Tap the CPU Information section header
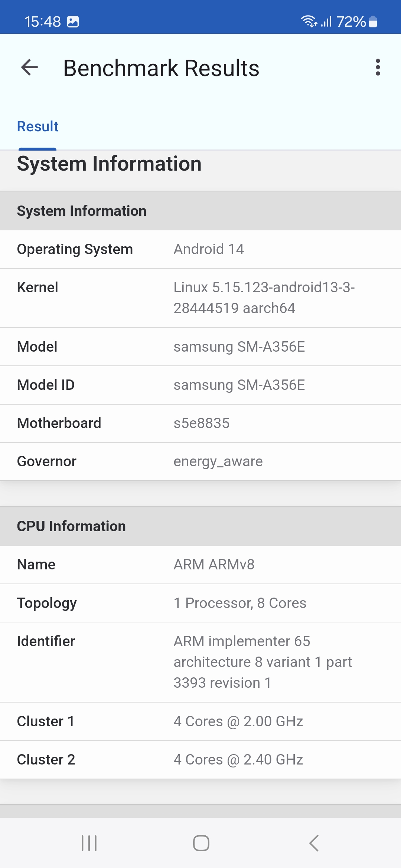 coord(200,526)
